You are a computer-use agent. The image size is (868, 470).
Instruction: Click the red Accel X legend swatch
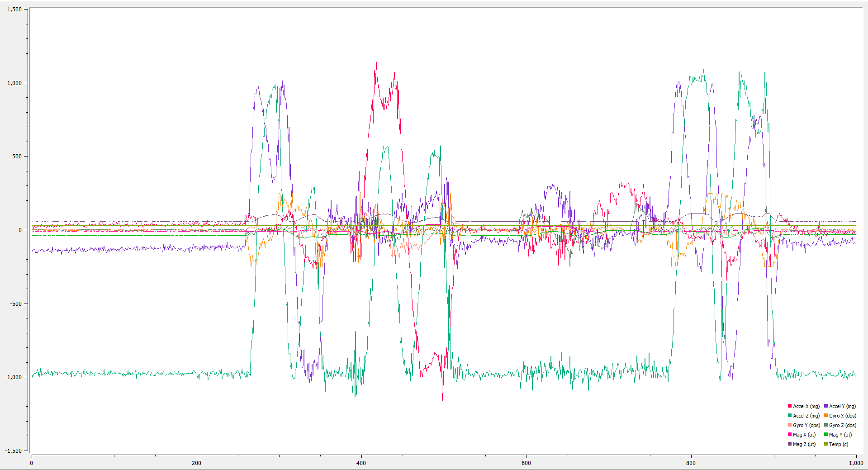[x=790, y=406]
